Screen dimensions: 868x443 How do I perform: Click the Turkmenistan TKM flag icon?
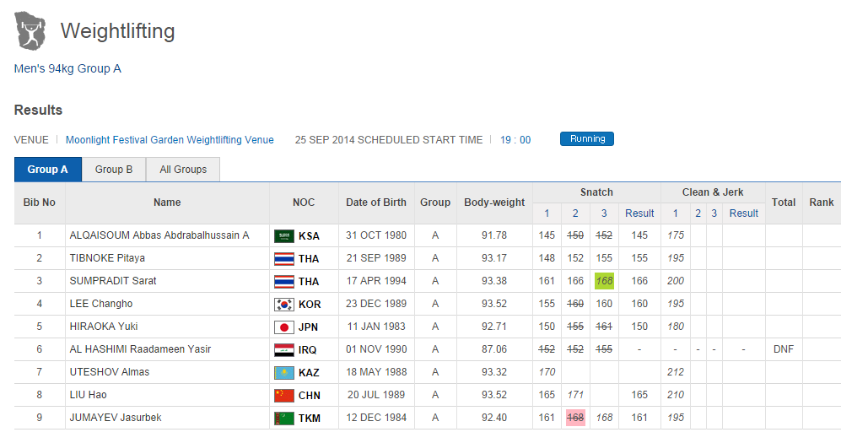[x=283, y=418]
